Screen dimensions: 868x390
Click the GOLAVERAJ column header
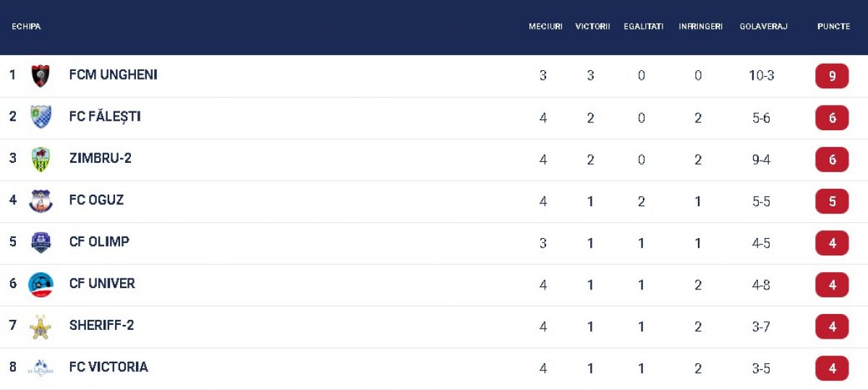(x=763, y=27)
